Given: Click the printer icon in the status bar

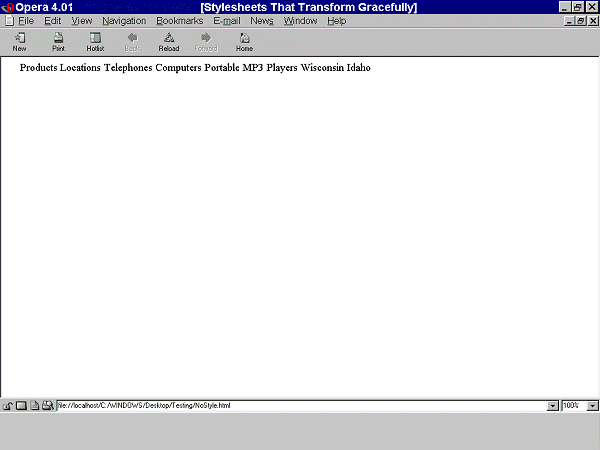Looking at the screenshot, I should coord(47,406).
